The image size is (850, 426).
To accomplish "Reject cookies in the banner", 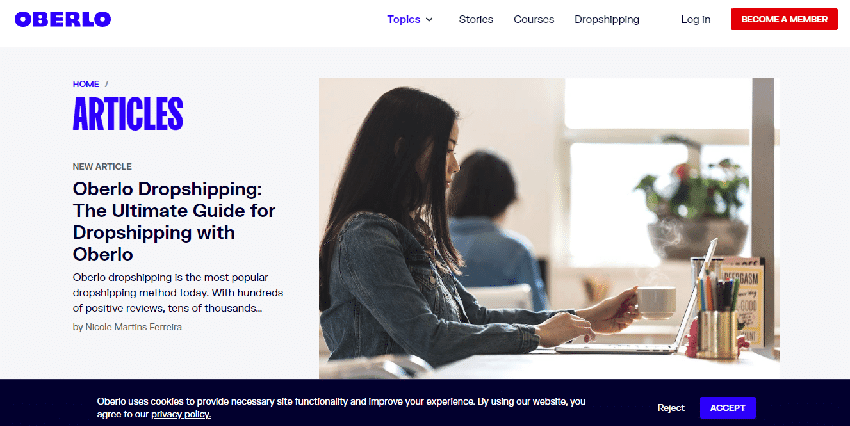I will click(671, 408).
